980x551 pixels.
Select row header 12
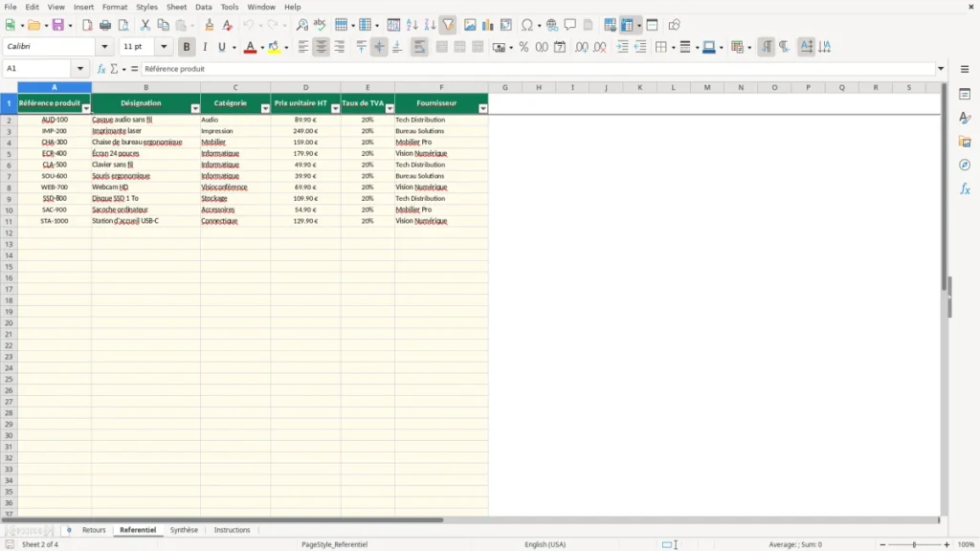9,232
